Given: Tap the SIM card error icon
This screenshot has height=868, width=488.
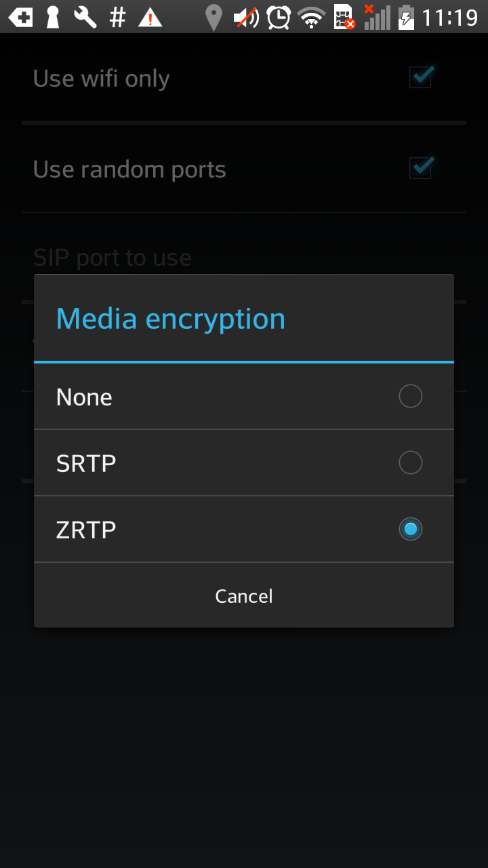Looking at the screenshot, I should (344, 18).
